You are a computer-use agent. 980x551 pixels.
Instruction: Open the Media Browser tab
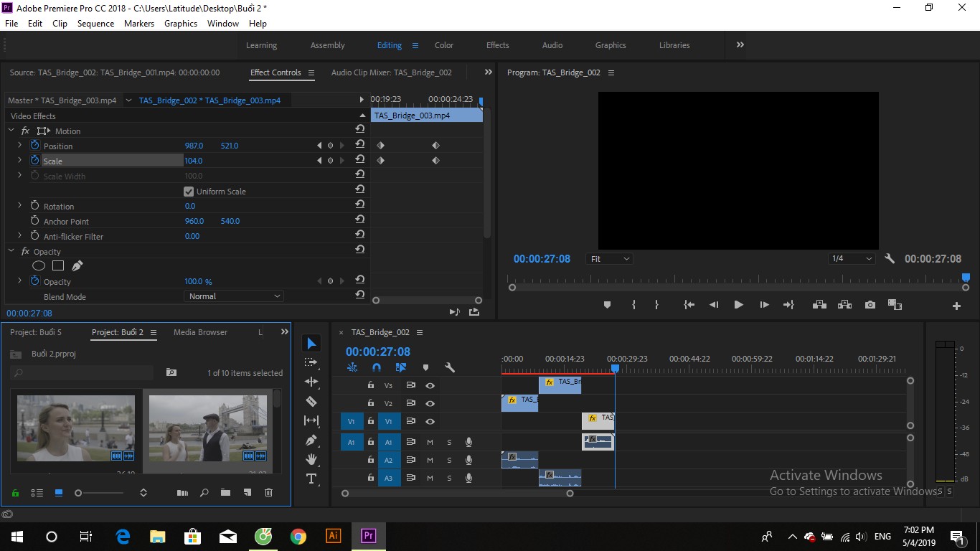200,332
